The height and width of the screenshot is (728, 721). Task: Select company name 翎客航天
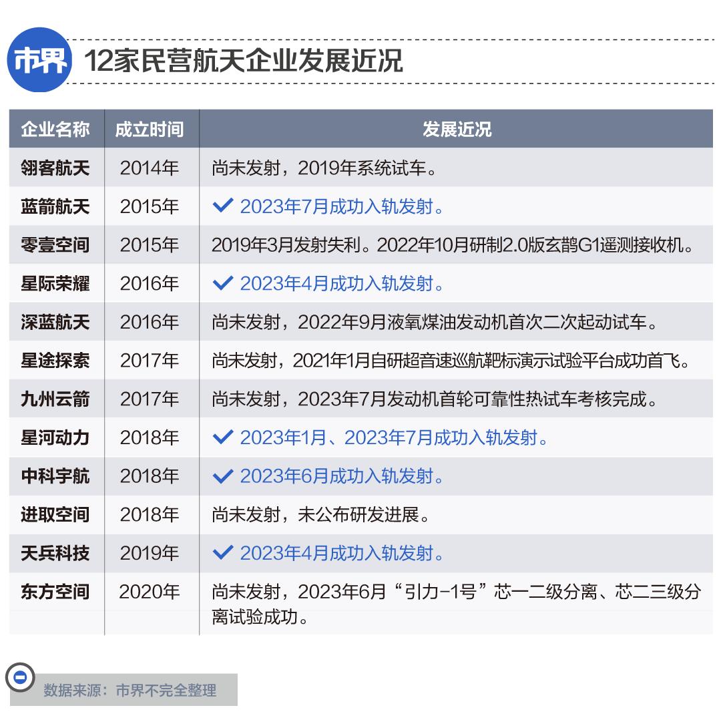point(55,168)
